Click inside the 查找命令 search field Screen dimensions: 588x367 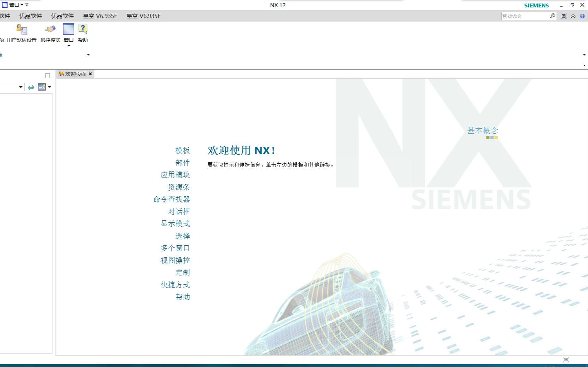524,16
